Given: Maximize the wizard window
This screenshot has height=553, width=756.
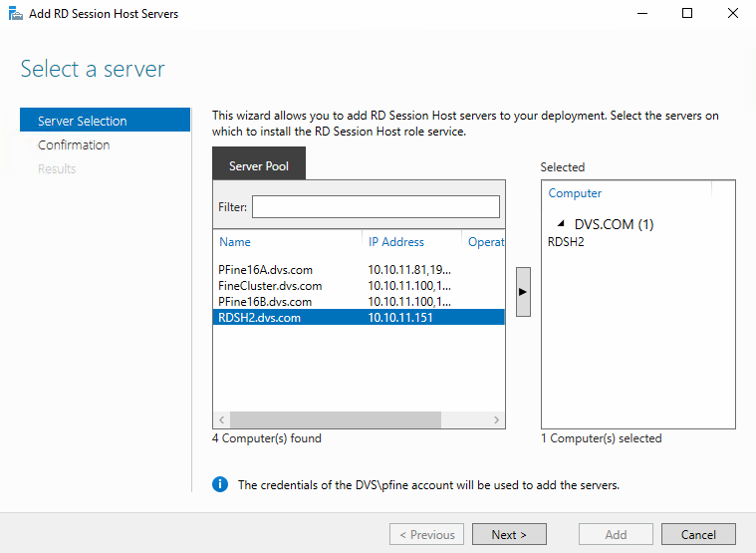Looking at the screenshot, I should [x=687, y=14].
